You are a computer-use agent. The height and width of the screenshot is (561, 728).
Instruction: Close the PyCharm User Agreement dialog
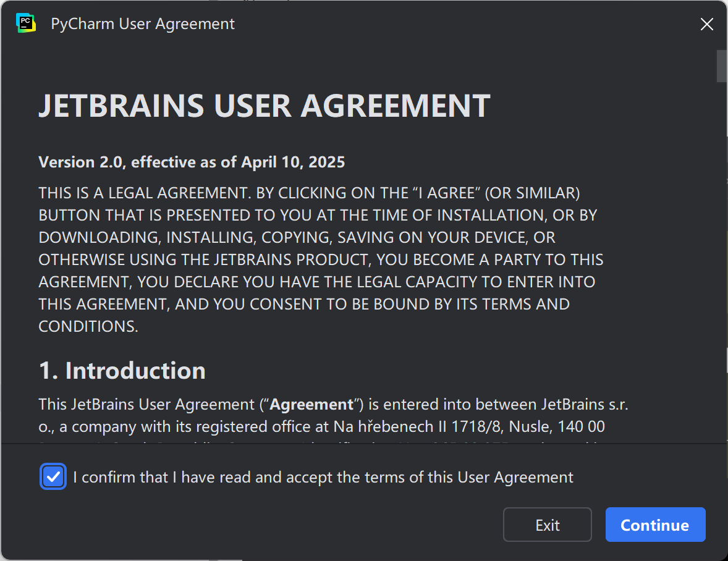pos(706,24)
